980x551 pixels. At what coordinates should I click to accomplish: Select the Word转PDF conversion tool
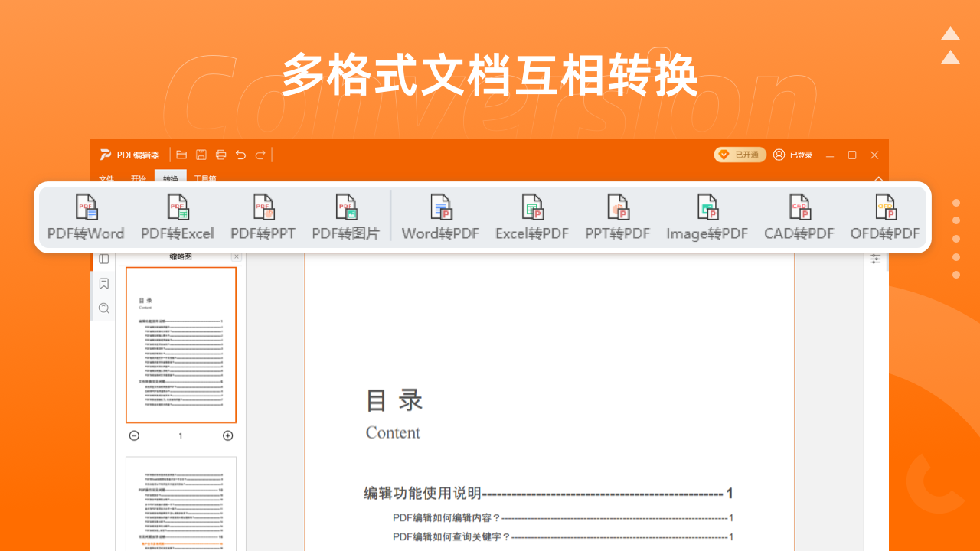[440, 217]
